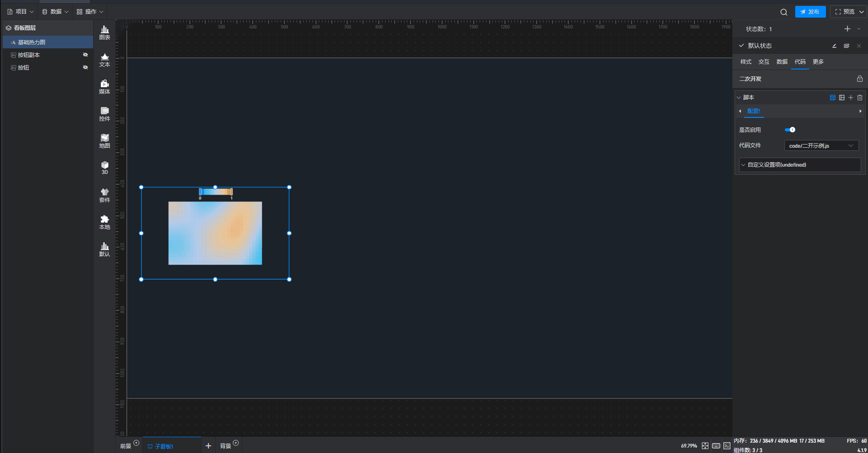Click the heatmap legend gradient slider
The height and width of the screenshot is (453, 868).
(x=216, y=191)
